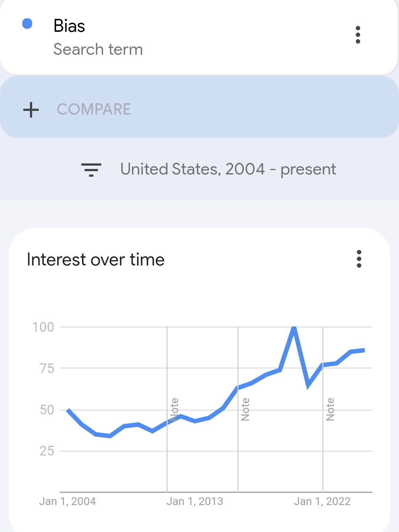
Task: Open the United States, 2004 - present filter
Action: 228,169
